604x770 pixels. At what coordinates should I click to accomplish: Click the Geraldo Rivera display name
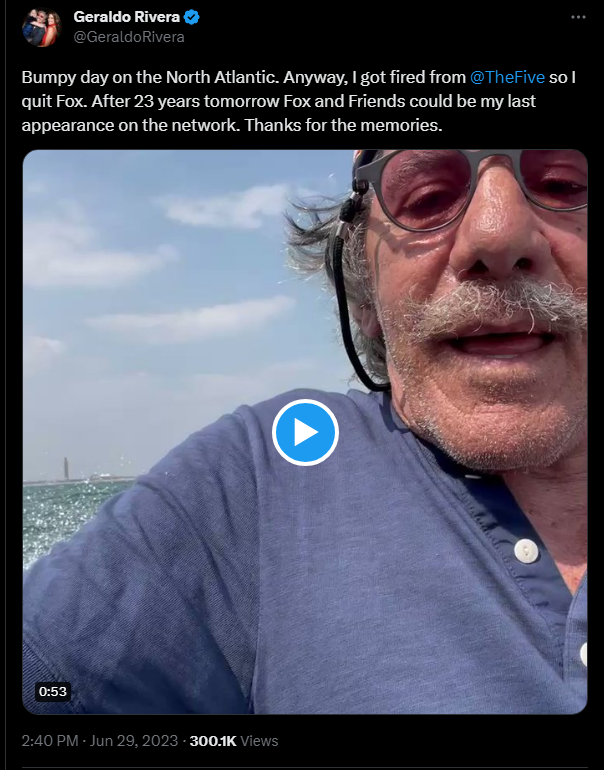pyautogui.click(x=127, y=17)
